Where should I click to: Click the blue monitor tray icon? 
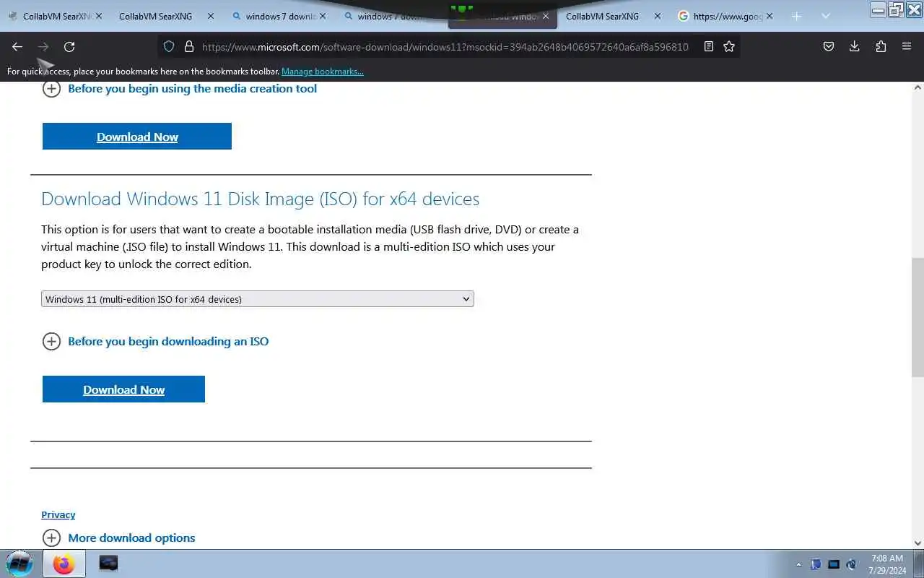pyautogui.click(x=834, y=564)
